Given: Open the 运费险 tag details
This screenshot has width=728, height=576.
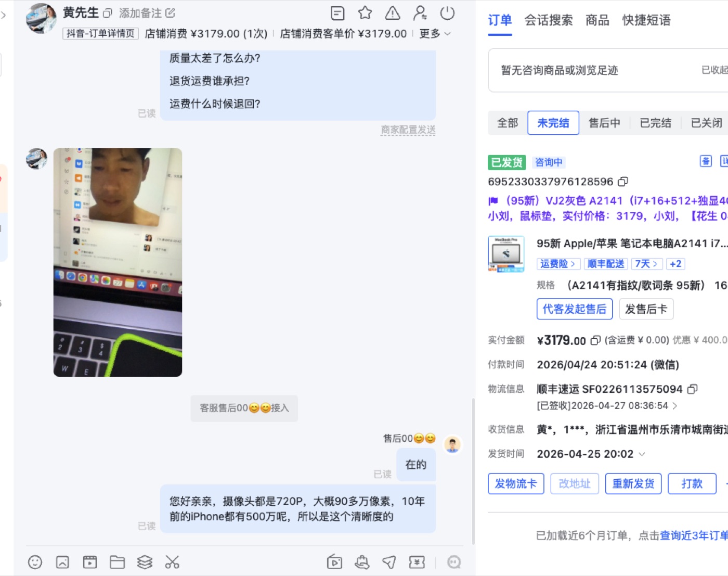Looking at the screenshot, I should pyautogui.click(x=557, y=264).
